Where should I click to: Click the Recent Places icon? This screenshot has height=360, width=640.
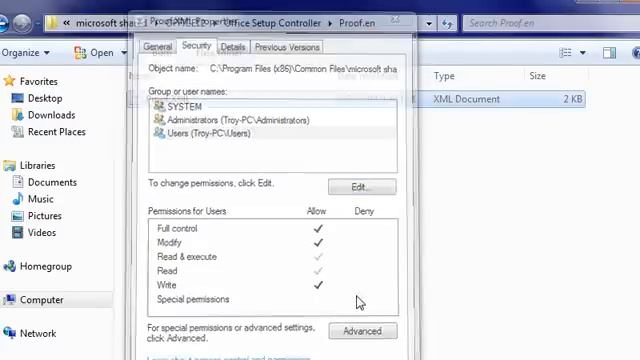tap(18, 132)
